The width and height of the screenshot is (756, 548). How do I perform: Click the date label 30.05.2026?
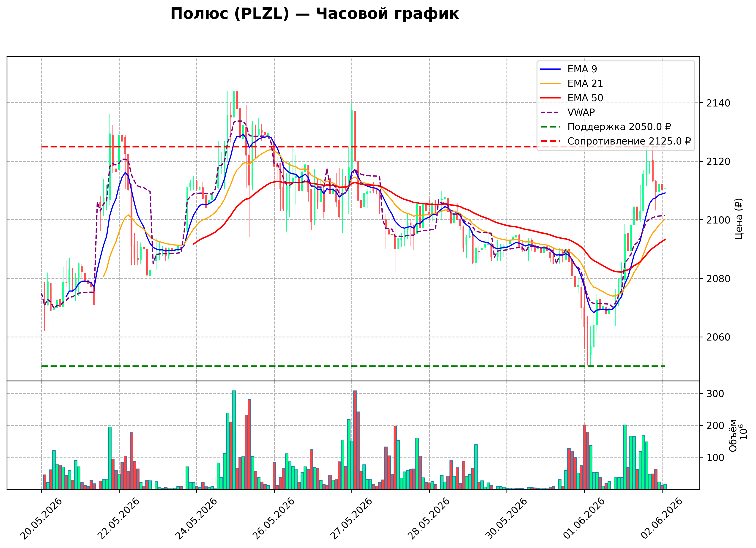(506, 519)
